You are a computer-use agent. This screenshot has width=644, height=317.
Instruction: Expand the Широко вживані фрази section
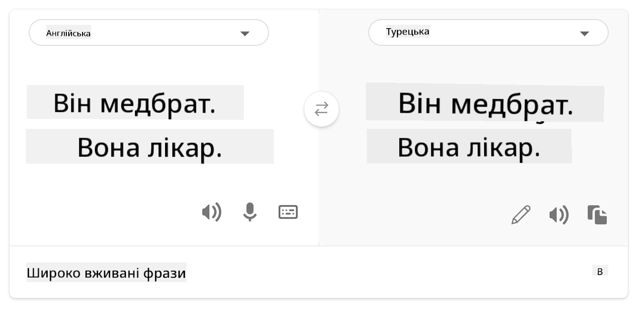(106, 274)
